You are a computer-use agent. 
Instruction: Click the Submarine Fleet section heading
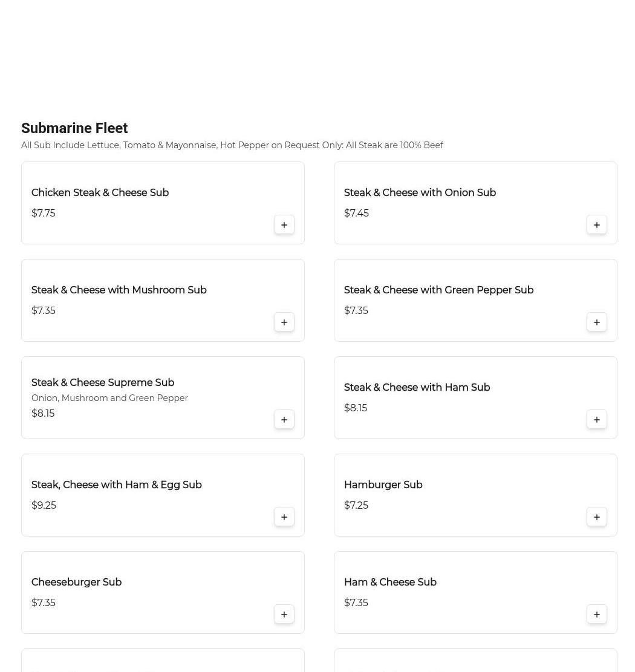[74, 128]
